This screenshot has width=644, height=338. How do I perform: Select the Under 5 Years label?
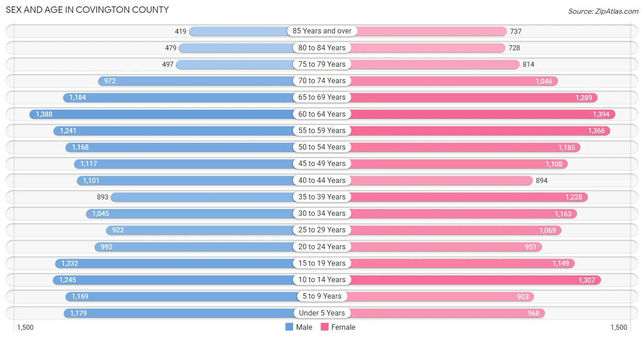pyautogui.click(x=322, y=313)
